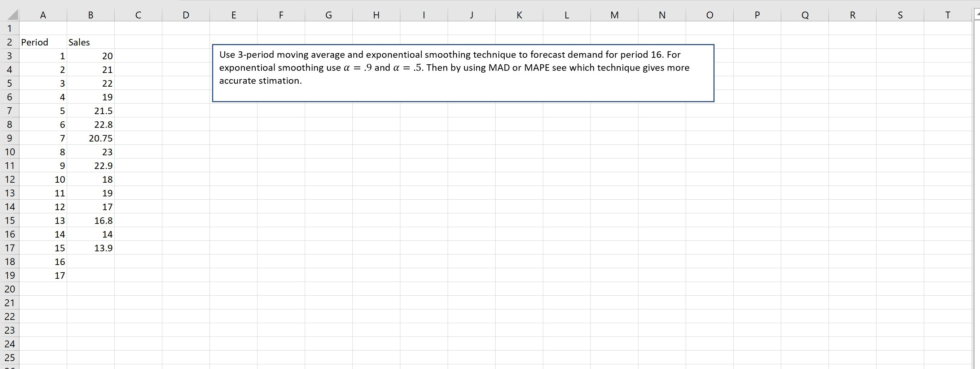This screenshot has height=369, width=980.
Task: Select cell B6 with sales value 19
Action: point(91,97)
